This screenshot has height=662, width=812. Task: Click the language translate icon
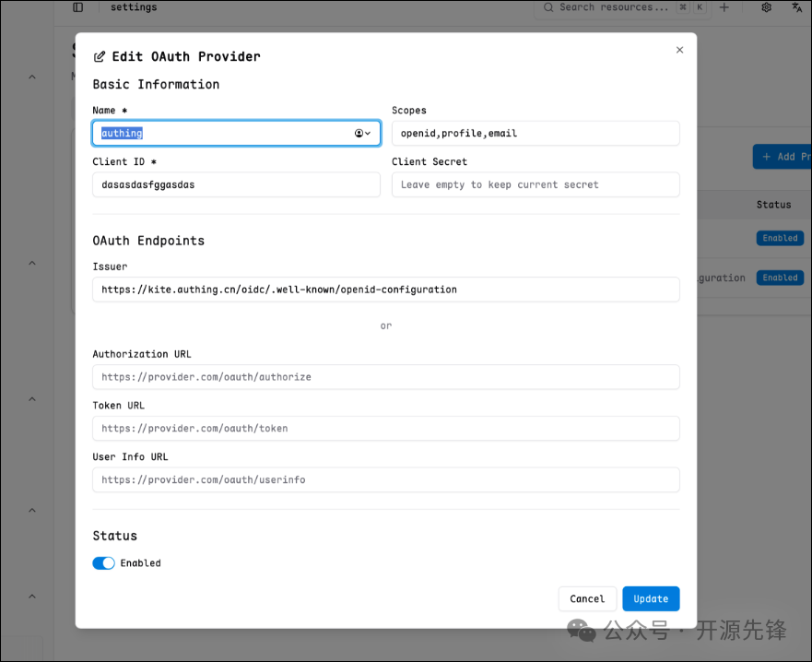(x=797, y=7)
